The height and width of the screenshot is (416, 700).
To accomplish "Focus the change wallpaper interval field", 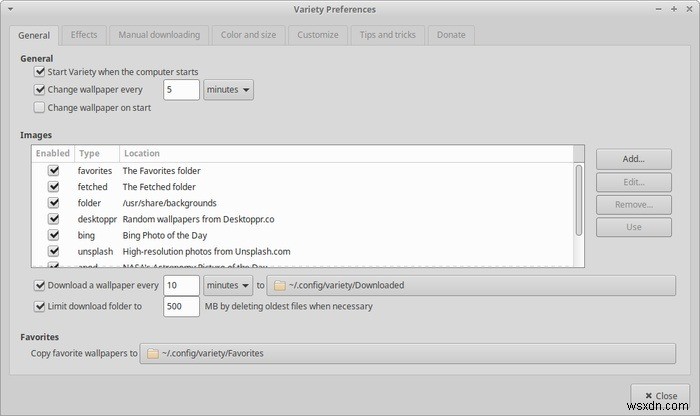I will coord(181,90).
